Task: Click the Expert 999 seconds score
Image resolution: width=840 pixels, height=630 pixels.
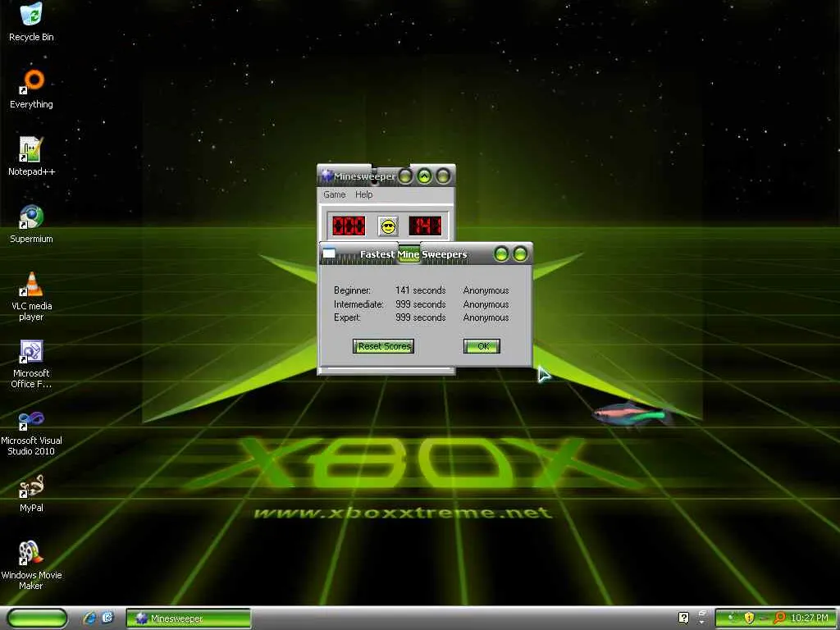Action: 421,317
